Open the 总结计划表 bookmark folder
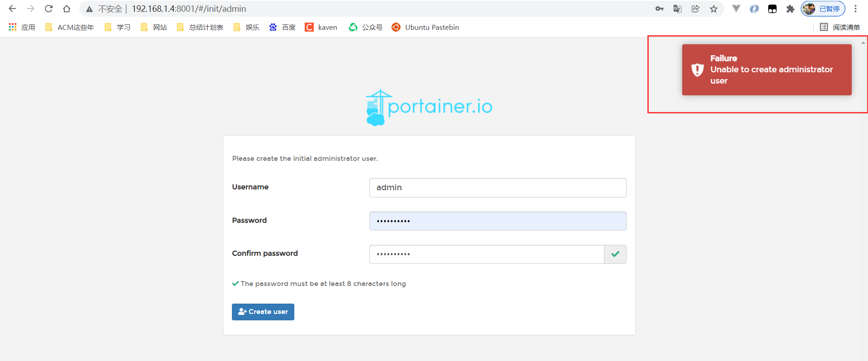 point(200,27)
